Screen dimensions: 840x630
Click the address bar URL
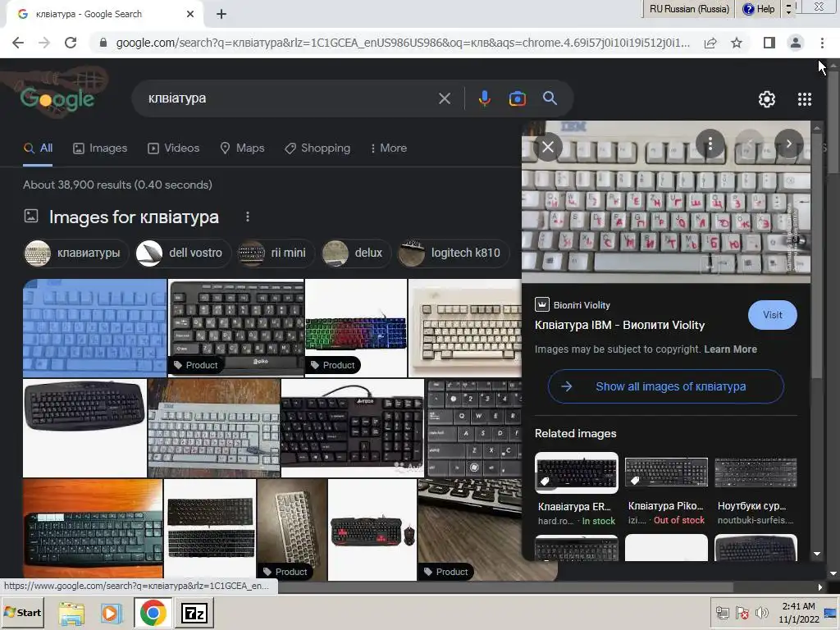[402, 43]
